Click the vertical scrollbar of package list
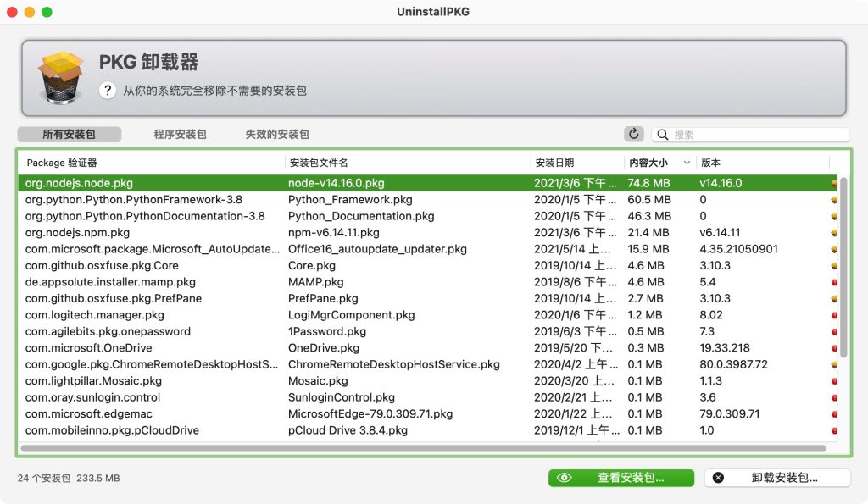The height and width of the screenshot is (504, 868). pos(843,267)
